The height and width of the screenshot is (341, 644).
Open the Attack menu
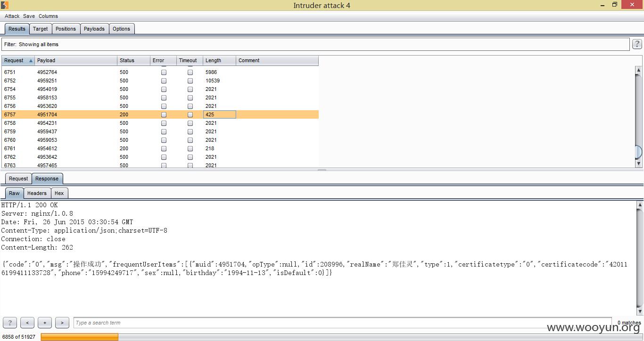(x=12, y=16)
